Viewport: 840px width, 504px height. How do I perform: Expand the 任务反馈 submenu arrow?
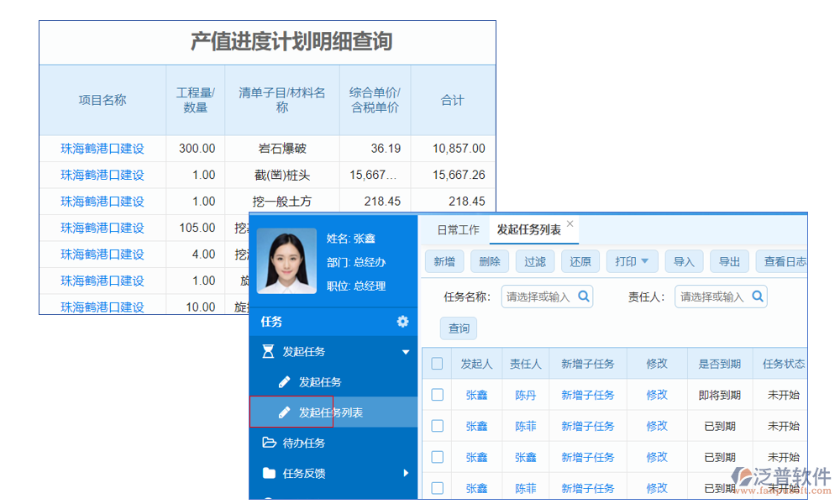[406, 473]
